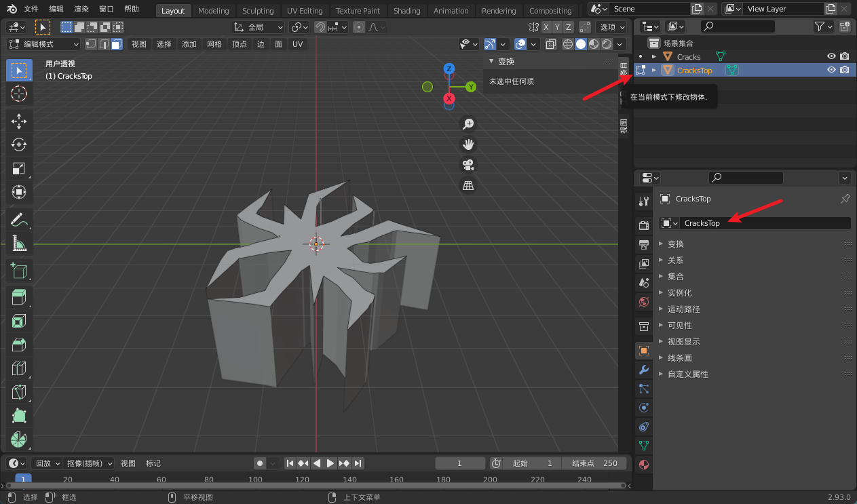Screen dimensions: 857x504
Task: Disable CracksTop in renders camera icon
Action: pyautogui.click(x=845, y=70)
